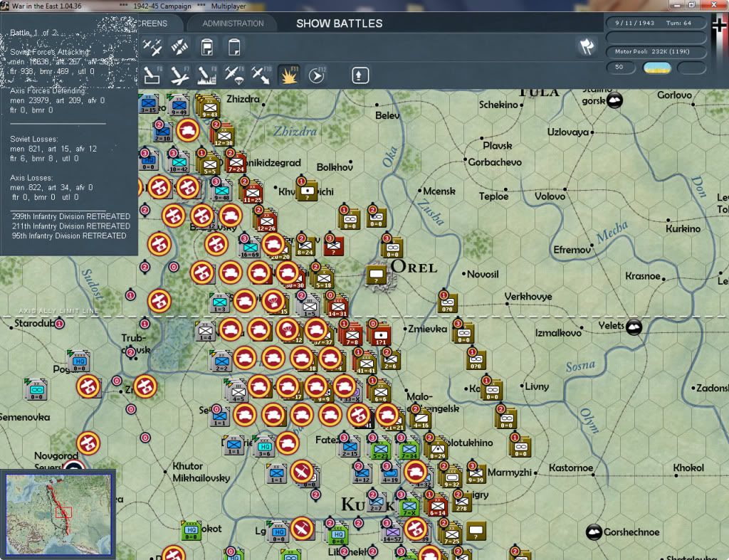
Task: Click the Bolkhov town label on map
Action: (x=335, y=167)
